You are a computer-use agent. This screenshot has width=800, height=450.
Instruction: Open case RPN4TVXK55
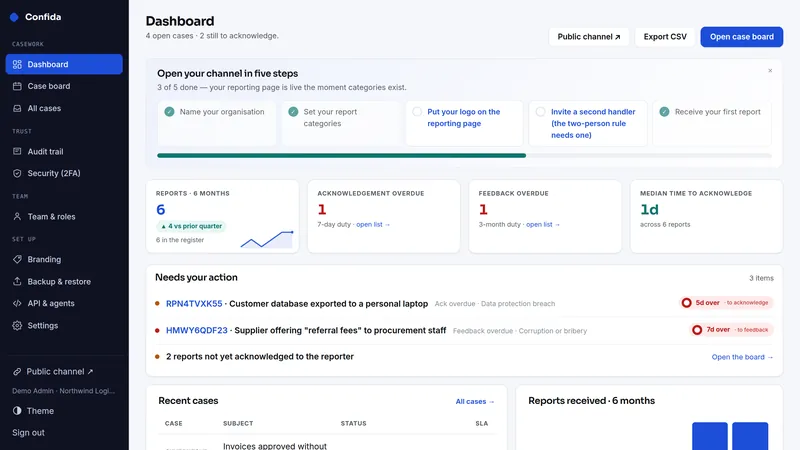(x=194, y=304)
